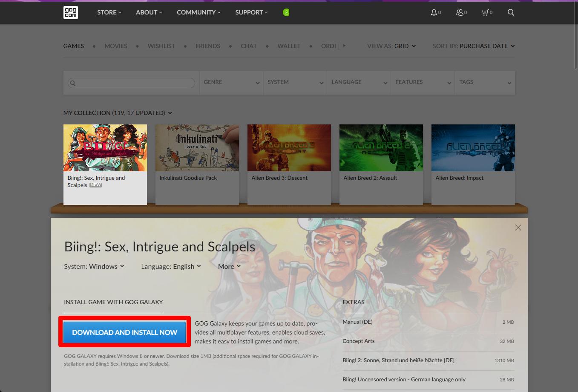Viewport: 578px width, 392px height.
Task: Expand the VIEW AS: GRID dropdown
Action: tap(391, 46)
